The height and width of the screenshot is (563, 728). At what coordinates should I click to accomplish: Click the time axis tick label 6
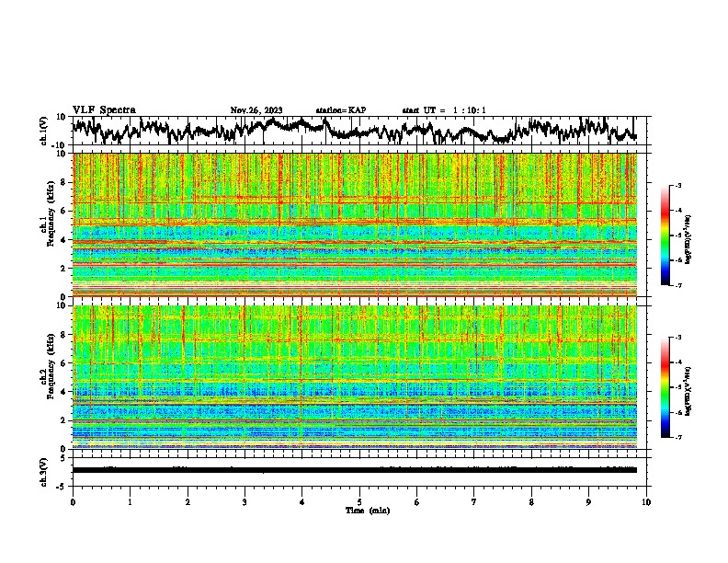click(x=417, y=502)
